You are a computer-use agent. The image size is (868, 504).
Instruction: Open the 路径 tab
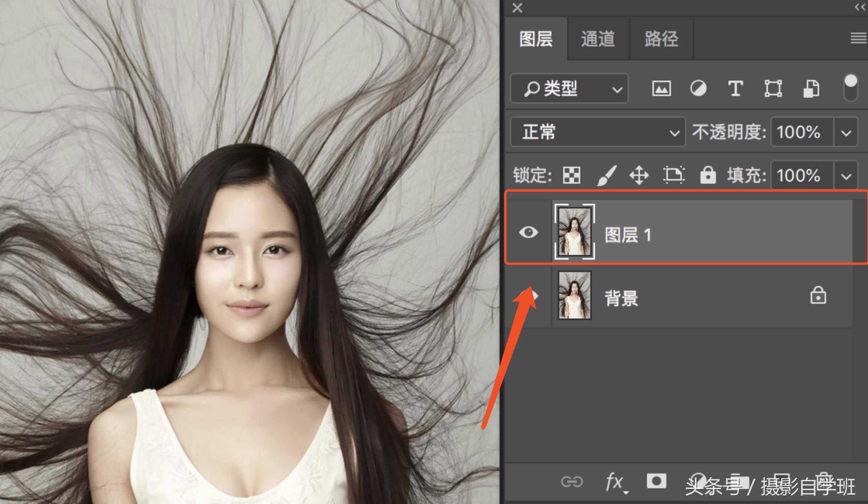click(x=660, y=39)
